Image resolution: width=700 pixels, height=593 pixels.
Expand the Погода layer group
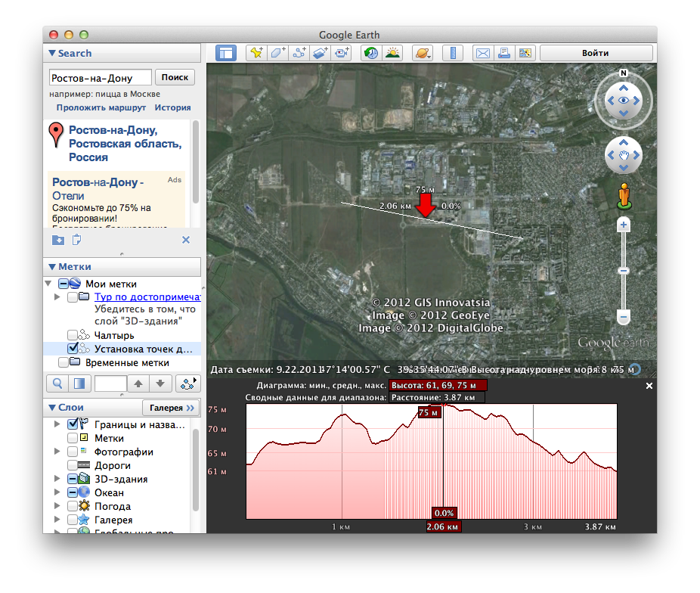pyautogui.click(x=57, y=506)
